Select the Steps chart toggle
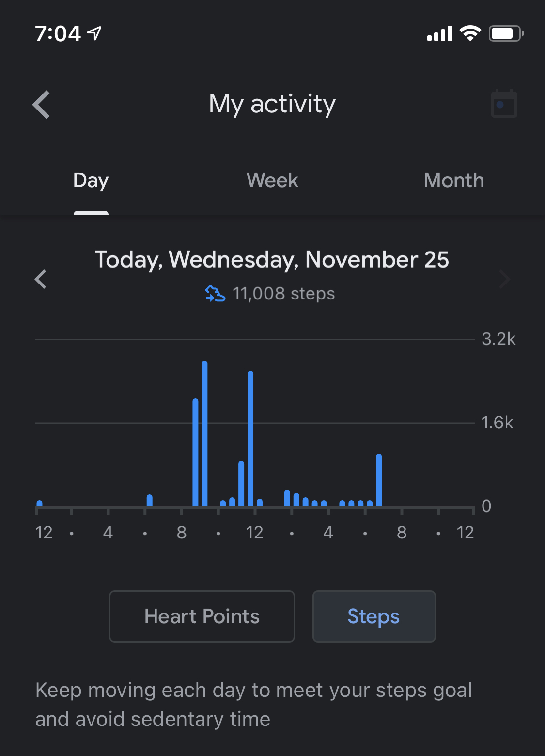The width and height of the screenshot is (545, 756). coord(374,616)
